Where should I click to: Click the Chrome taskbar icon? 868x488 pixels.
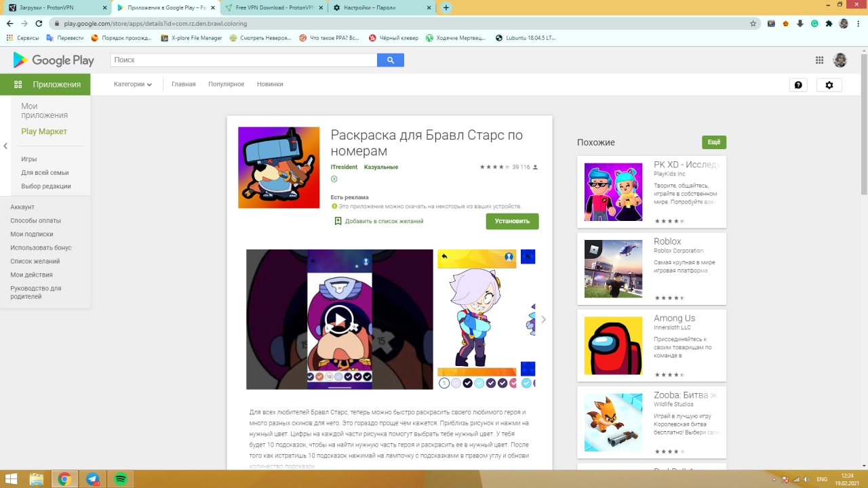click(x=64, y=479)
